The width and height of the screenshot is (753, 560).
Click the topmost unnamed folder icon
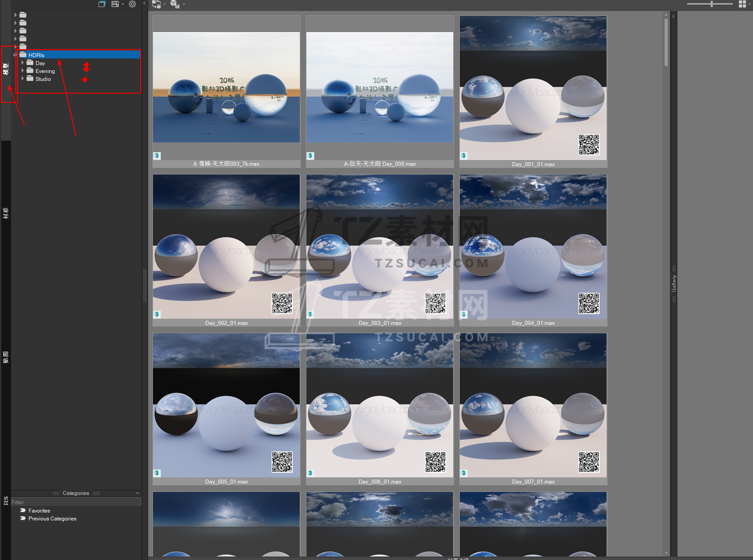click(x=23, y=15)
